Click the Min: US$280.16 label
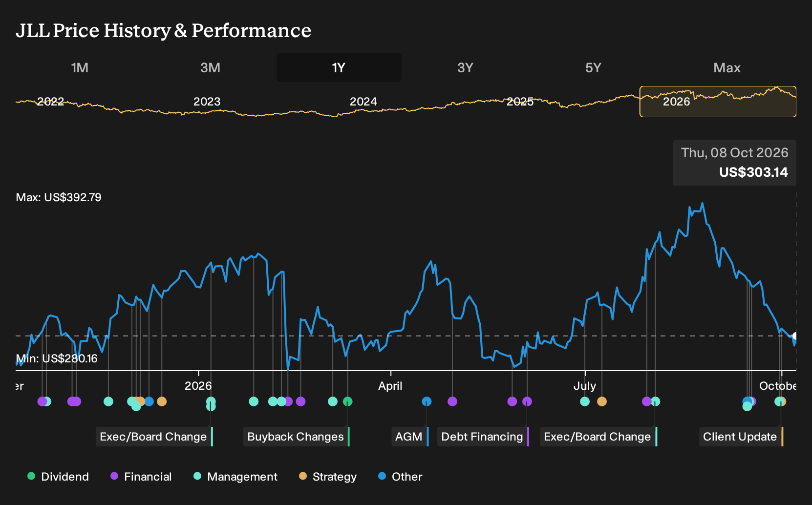 coord(57,358)
